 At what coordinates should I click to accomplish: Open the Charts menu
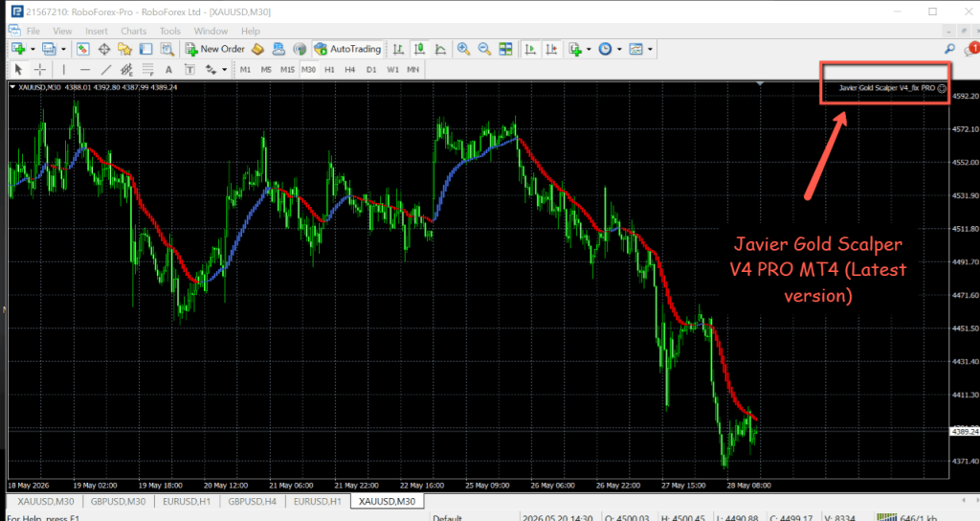pyautogui.click(x=134, y=31)
